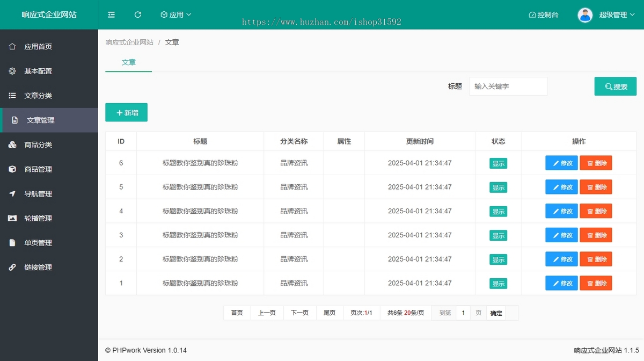
Task: Toggle 显示 status for article ID 3
Action: 498,235
